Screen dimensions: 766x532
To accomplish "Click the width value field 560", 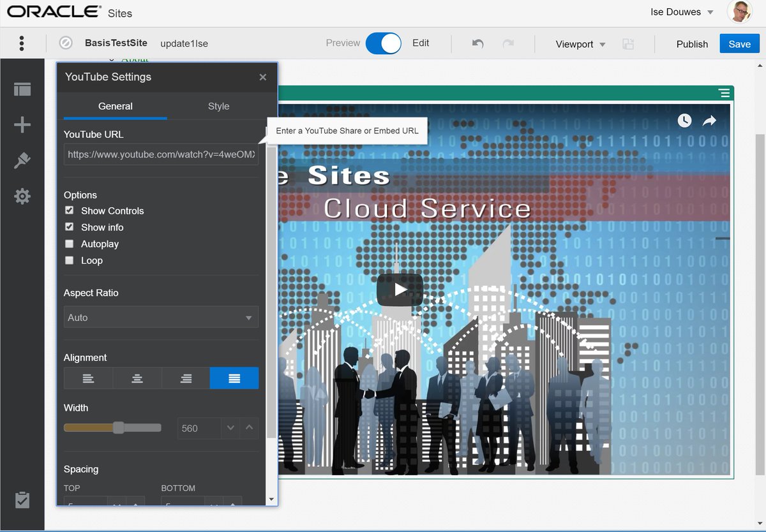I will coord(199,428).
